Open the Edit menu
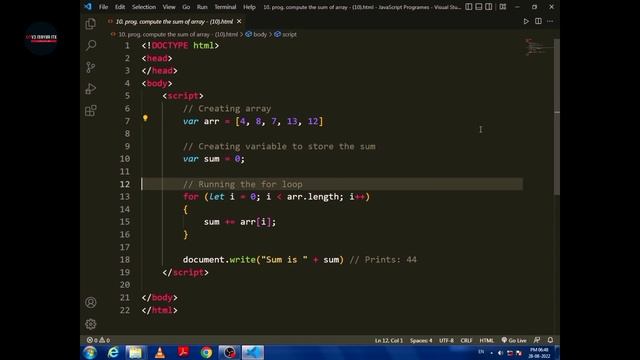Screen dimensions: 640x360 point(120,7)
